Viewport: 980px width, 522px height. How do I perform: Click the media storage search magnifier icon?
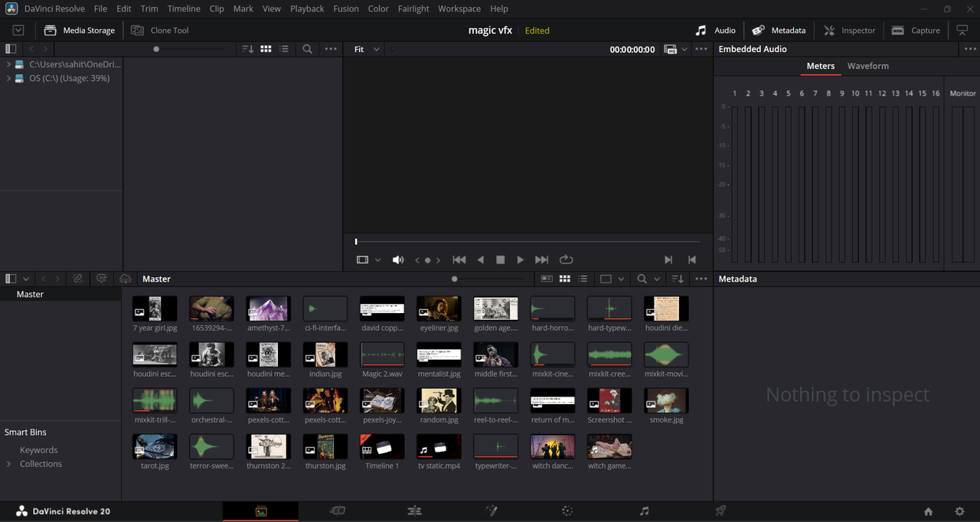point(307,49)
